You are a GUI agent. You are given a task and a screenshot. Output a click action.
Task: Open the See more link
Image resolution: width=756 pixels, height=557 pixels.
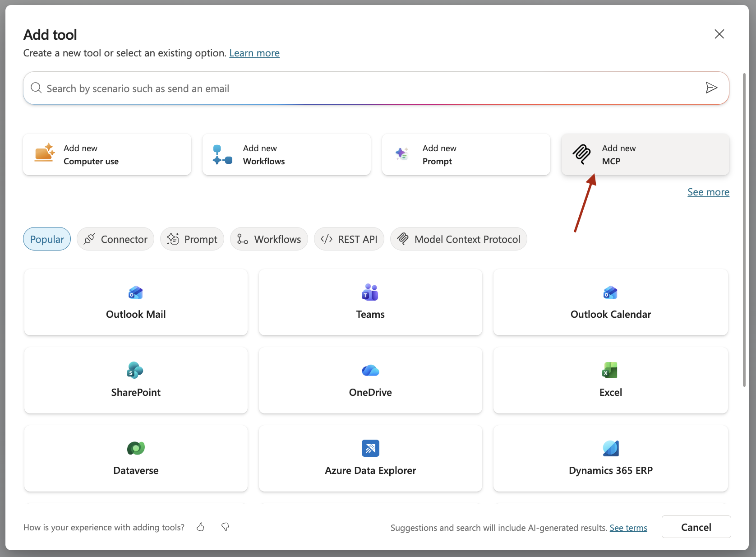coord(708,192)
